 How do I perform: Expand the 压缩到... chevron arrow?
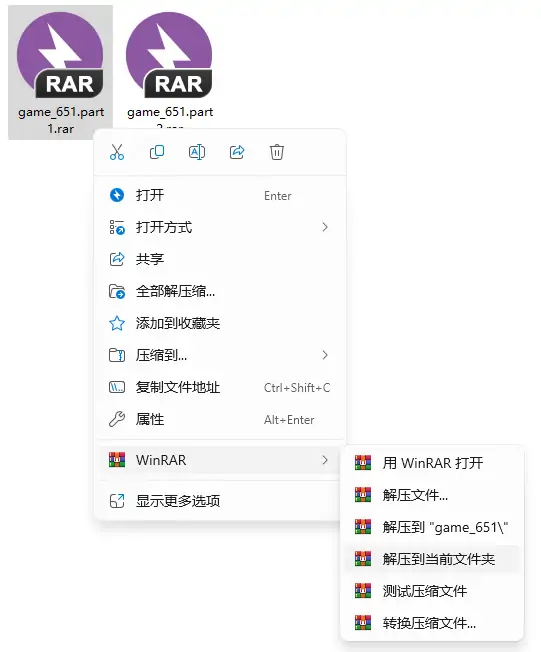coord(325,355)
